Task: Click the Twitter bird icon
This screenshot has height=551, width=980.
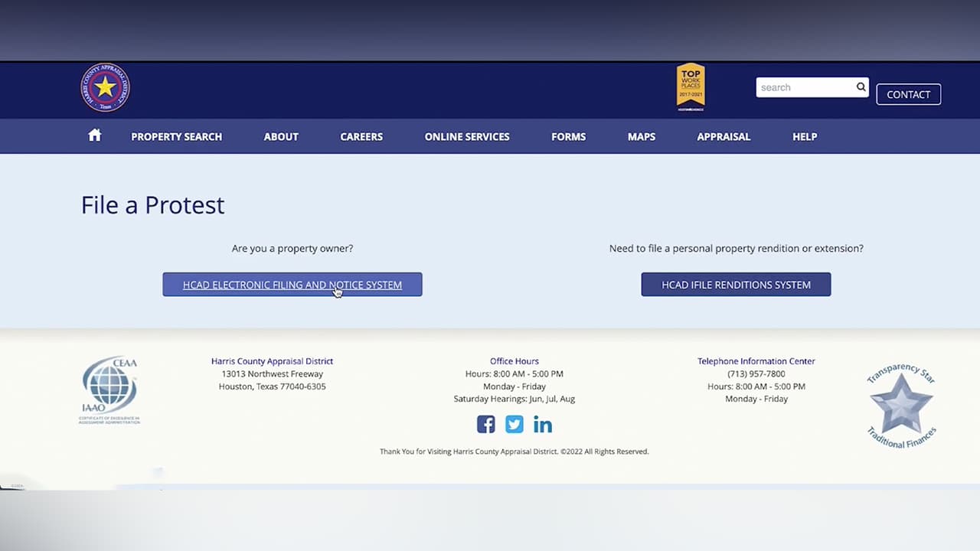Action: pos(514,424)
